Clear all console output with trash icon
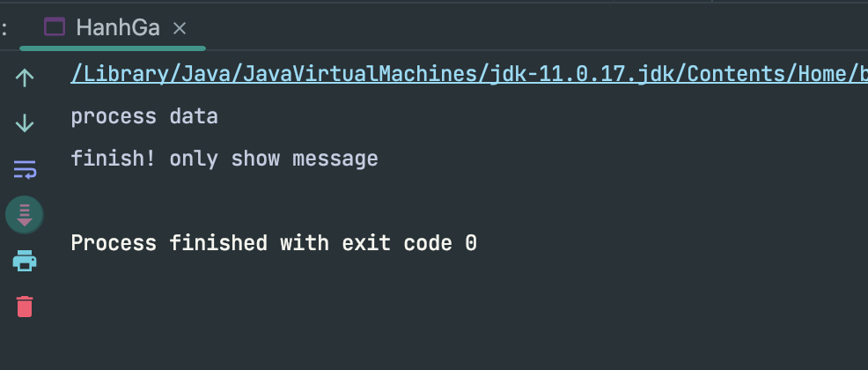 25,307
